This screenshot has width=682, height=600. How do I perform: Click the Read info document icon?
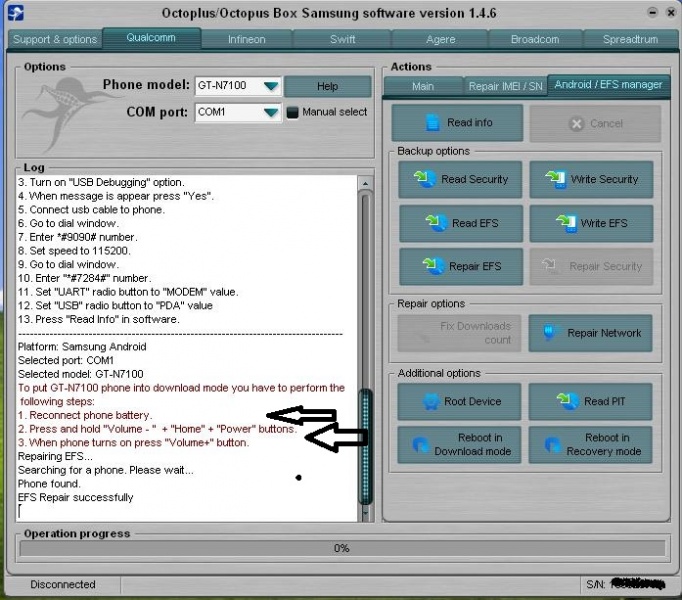click(432, 123)
